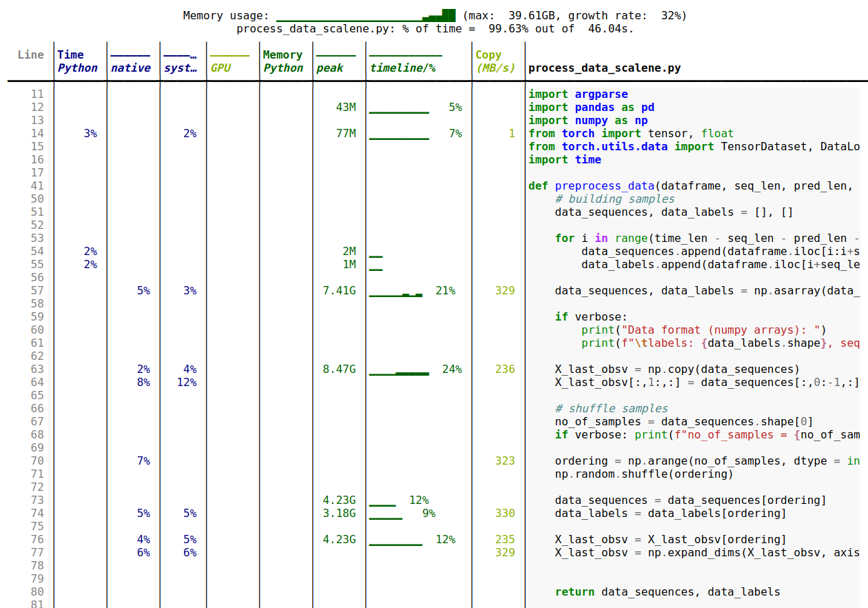The height and width of the screenshot is (608, 868).
Task: Click the 330 copy rate value
Action: point(504,514)
